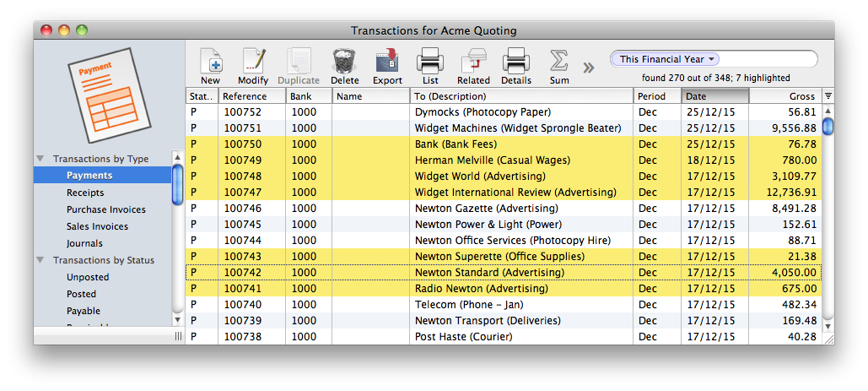Select Payments in sidebar
The width and height of the screenshot is (868, 391).
(x=102, y=176)
